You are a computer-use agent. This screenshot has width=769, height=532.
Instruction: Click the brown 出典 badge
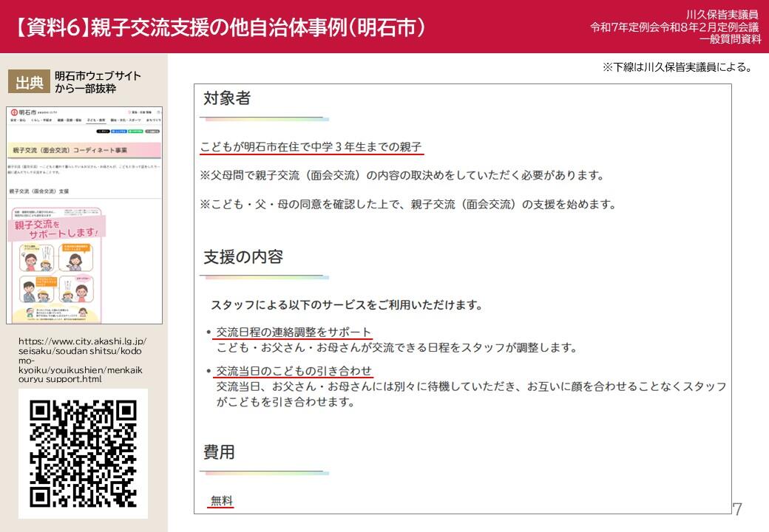tap(30, 82)
